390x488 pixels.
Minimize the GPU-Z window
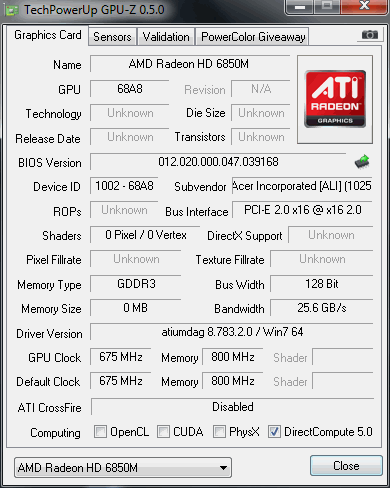[x=300, y=7]
